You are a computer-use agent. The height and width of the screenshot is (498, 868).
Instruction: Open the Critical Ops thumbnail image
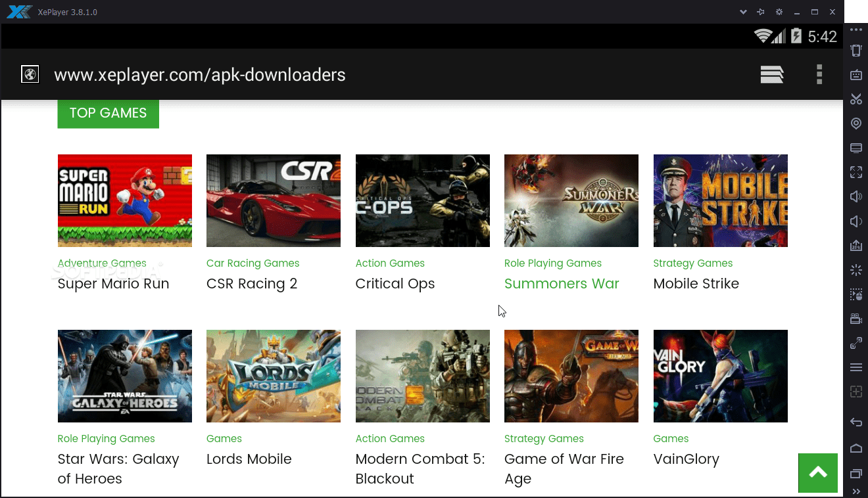click(423, 200)
